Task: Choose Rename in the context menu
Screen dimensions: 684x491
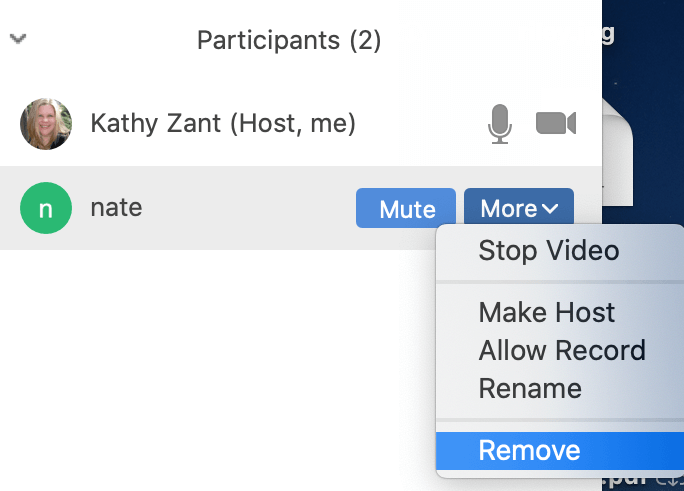Action: (529, 388)
